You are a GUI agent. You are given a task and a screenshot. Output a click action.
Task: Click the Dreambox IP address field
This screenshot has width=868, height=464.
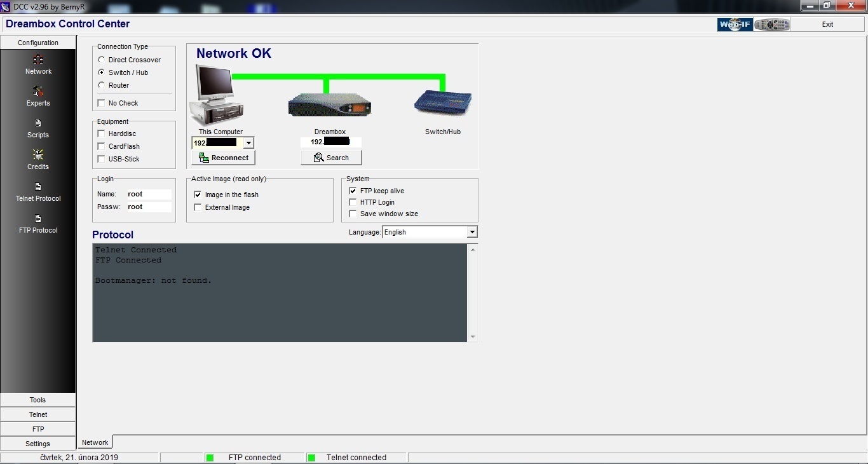pos(331,142)
